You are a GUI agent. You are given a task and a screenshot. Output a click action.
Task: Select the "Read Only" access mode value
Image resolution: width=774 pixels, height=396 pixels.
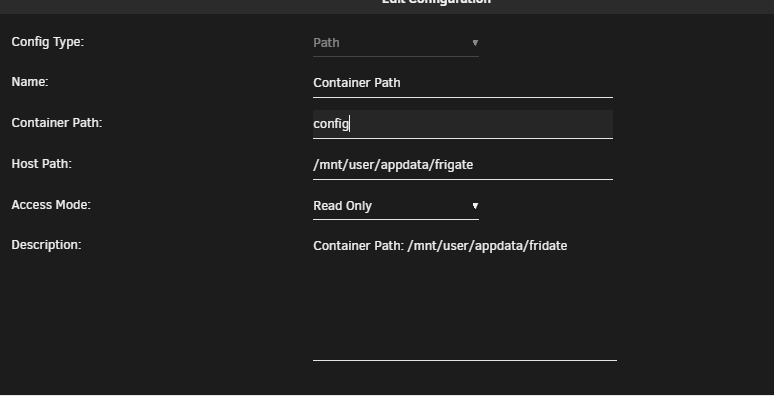[x=342, y=206]
